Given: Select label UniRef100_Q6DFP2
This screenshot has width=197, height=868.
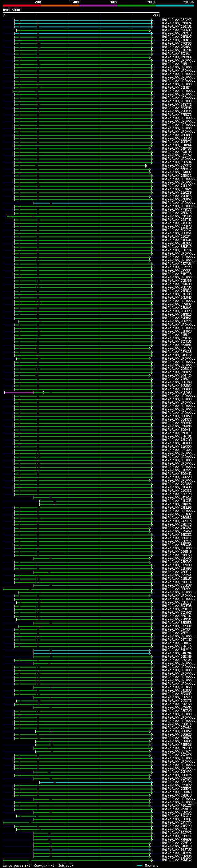Looking at the screenshot, I should 177,139.
